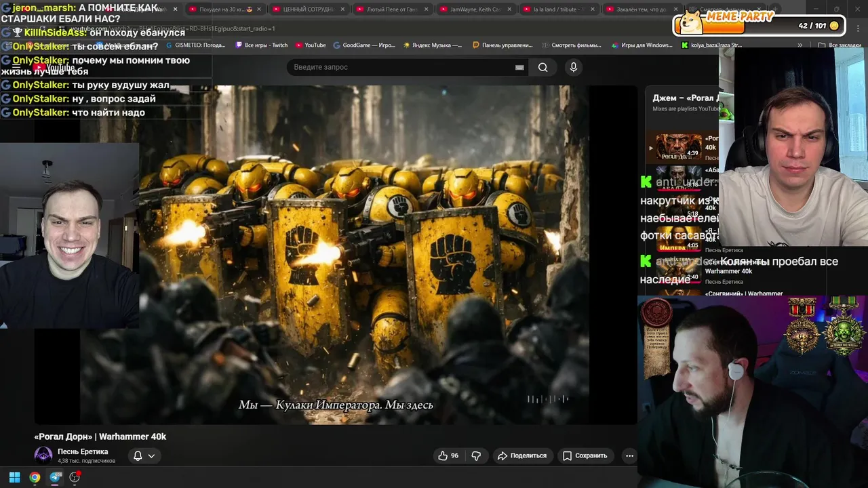
Task: Start voice search with the microphone icon
Action: 573,67
